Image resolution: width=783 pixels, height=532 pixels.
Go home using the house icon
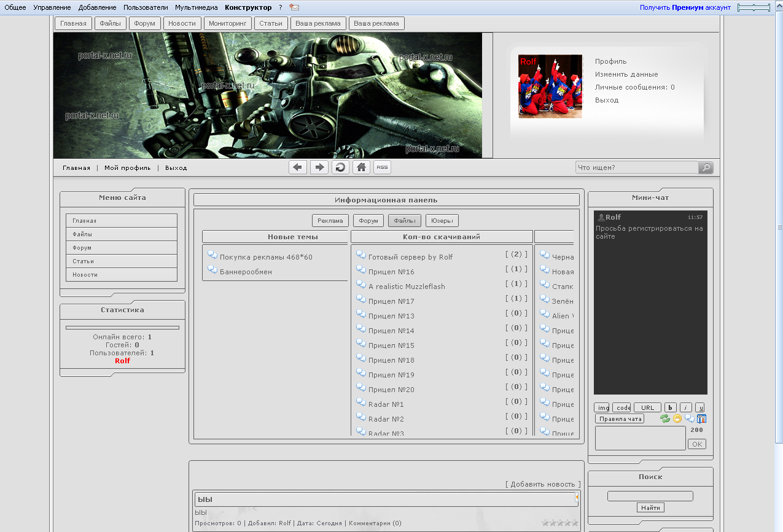click(x=362, y=168)
